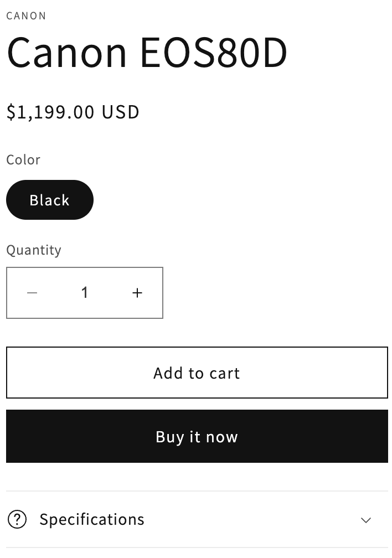Click the $1,199.00 price amount

pos(50,112)
